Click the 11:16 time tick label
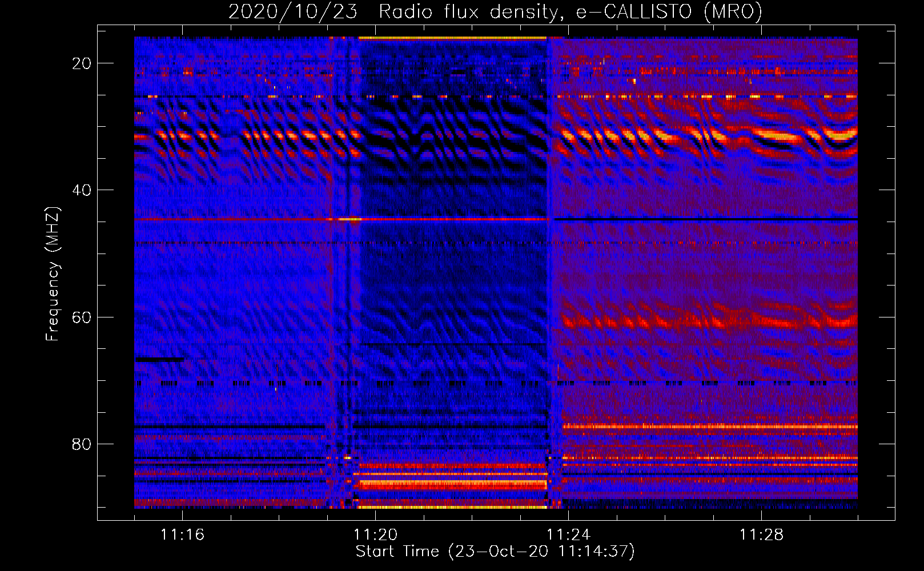Screen dimensions: 924x571 [x=182, y=535]
